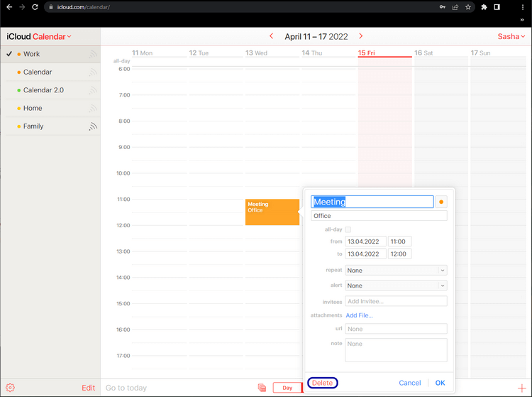Bookmark this page with the star icon
Viewport: 532px width, 397px height.
[468, 7]
